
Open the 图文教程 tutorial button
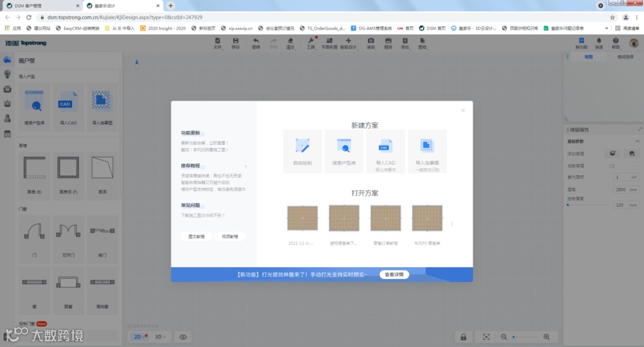click(196, 237)
